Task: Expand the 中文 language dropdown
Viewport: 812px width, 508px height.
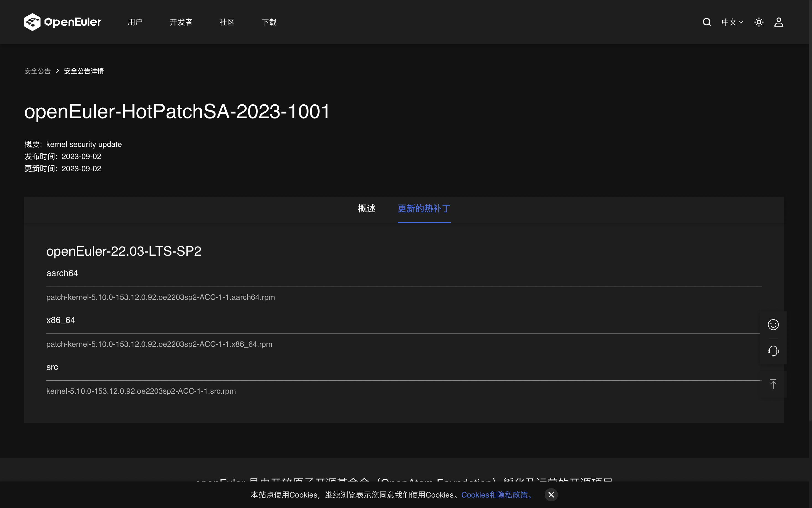Action: [732, 22]
